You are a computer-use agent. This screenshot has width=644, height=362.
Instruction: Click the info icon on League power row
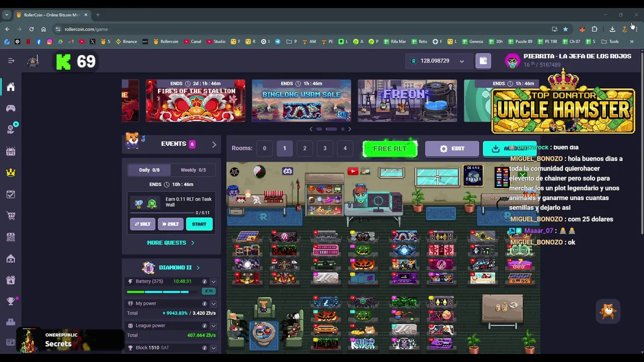pyautogui.click(x=204, y=326)
